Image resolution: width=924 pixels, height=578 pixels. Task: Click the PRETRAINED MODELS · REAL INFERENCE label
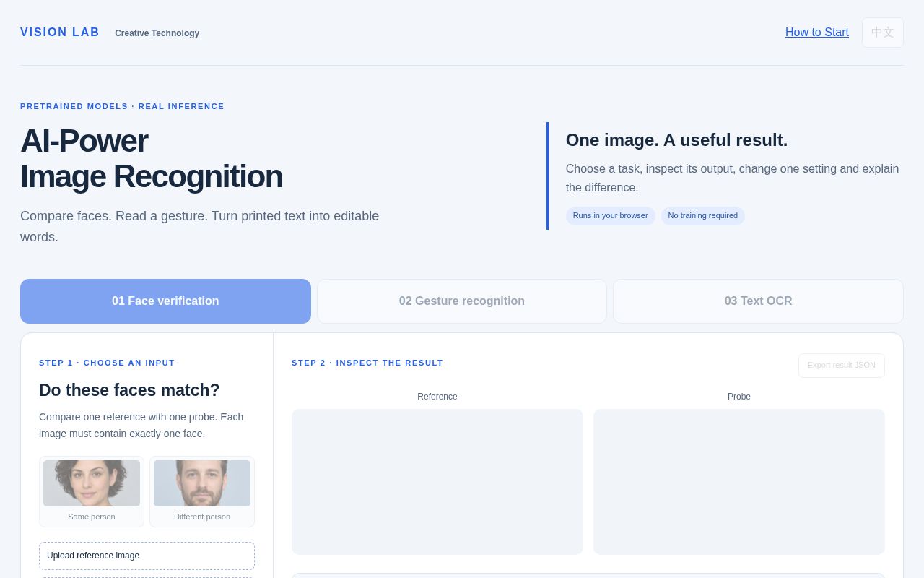coord(122,106)
